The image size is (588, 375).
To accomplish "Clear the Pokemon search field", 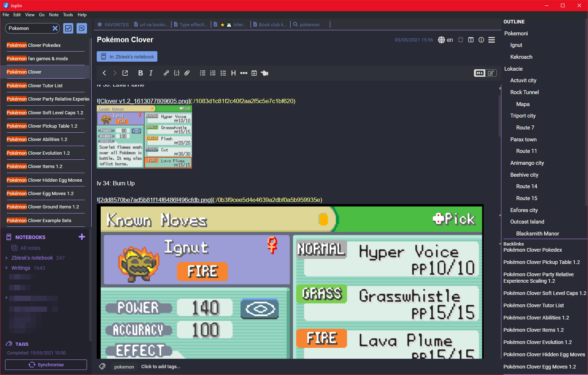I will pyautogui.click(x=55, y=28).
